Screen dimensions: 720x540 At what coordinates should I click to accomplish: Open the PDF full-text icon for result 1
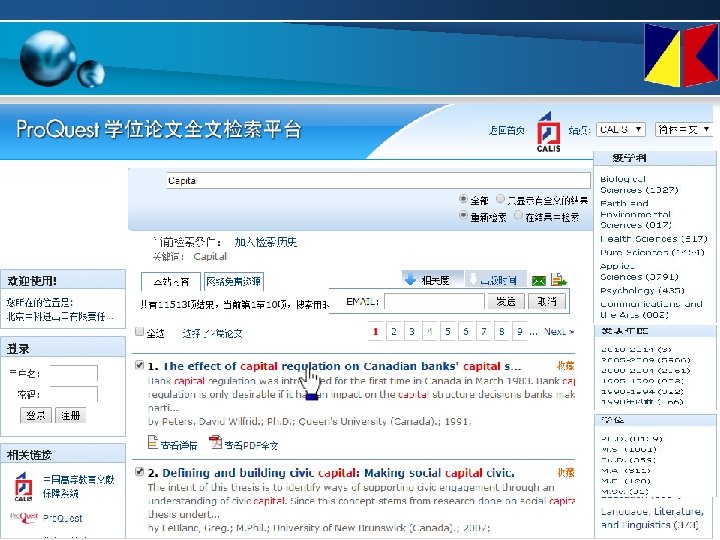tap(215, 442)
